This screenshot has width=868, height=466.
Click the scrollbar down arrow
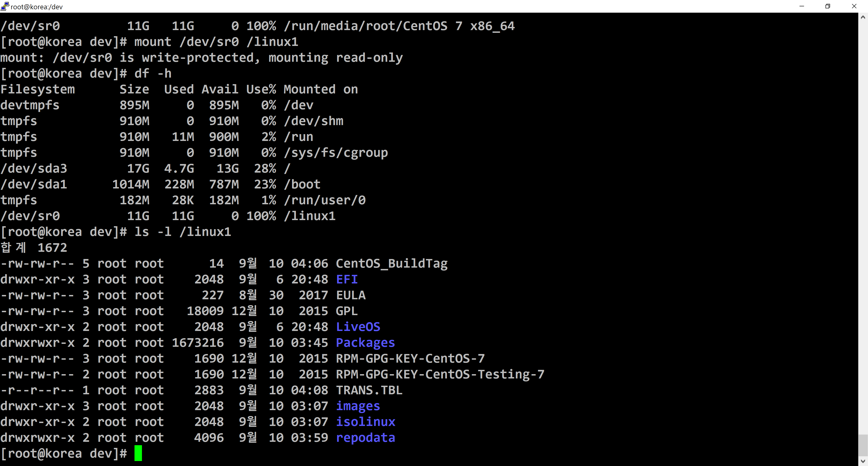click(x=863, y=461)
